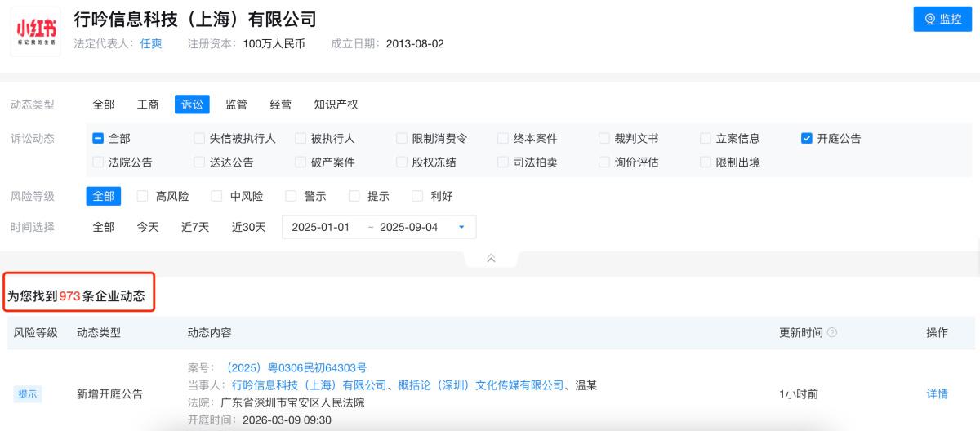Check the 警示 risk level checkbox

click(x=291, y=196)
